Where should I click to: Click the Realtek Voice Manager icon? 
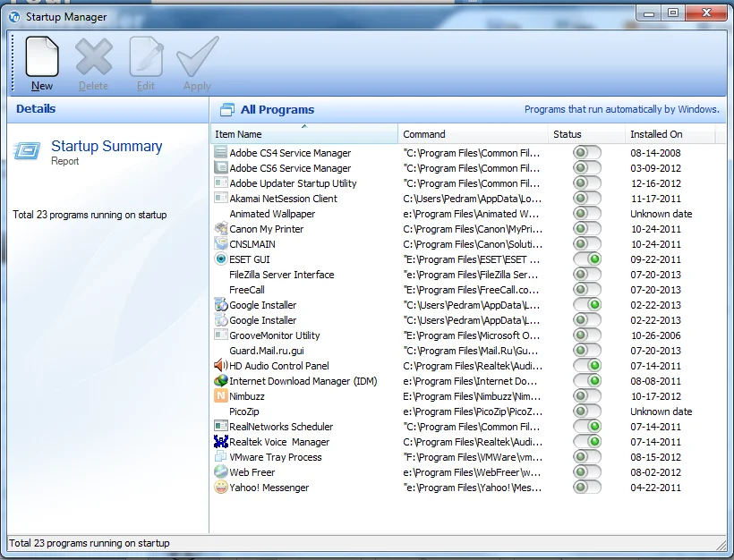[220, 441]
